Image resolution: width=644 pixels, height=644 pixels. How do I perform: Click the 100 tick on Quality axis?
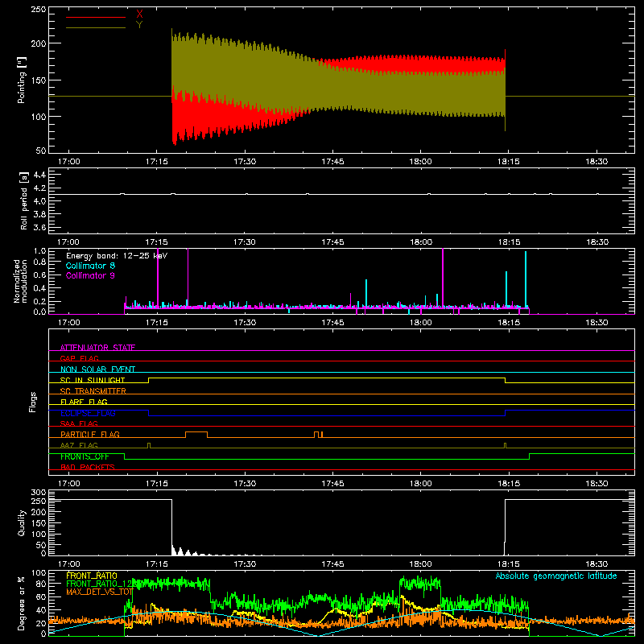click(39, 535)
